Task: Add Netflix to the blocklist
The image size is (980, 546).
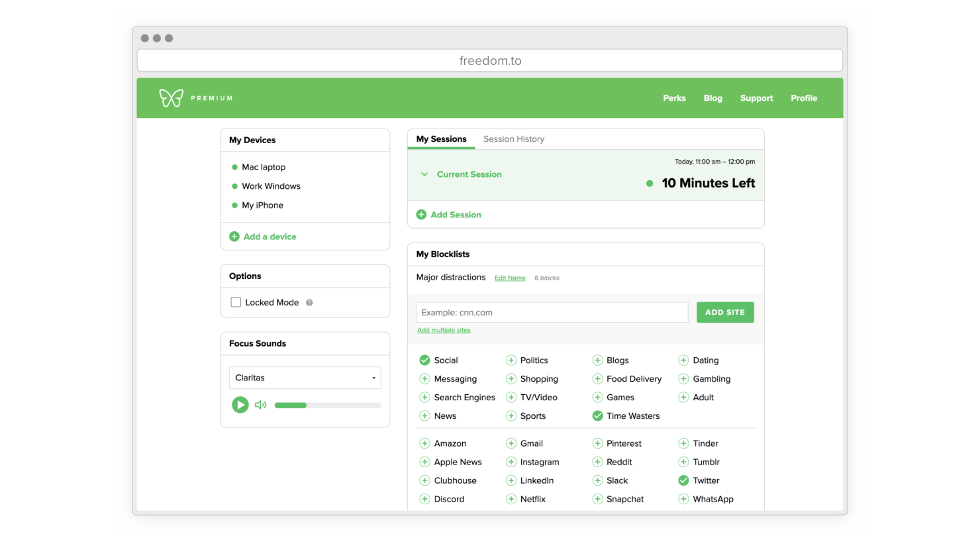Action: (x=511, y=499)
